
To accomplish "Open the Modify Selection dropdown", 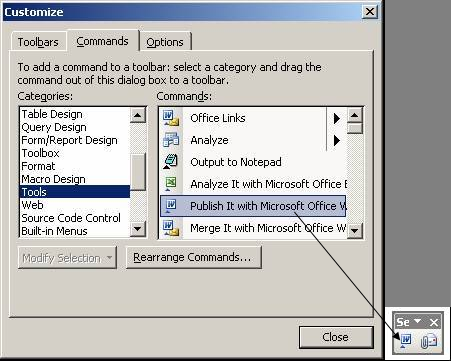I will tap(67, 258).
